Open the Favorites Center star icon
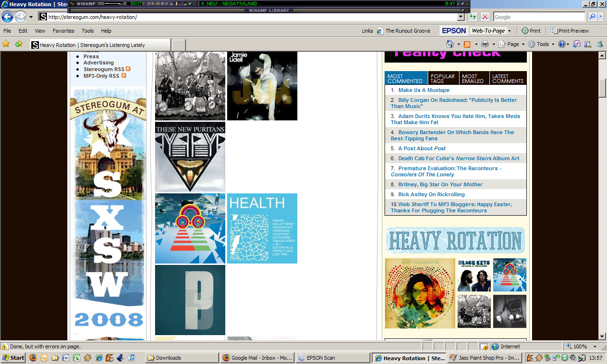The height and width of the screenshot is (364, 607). coord(6,44)
